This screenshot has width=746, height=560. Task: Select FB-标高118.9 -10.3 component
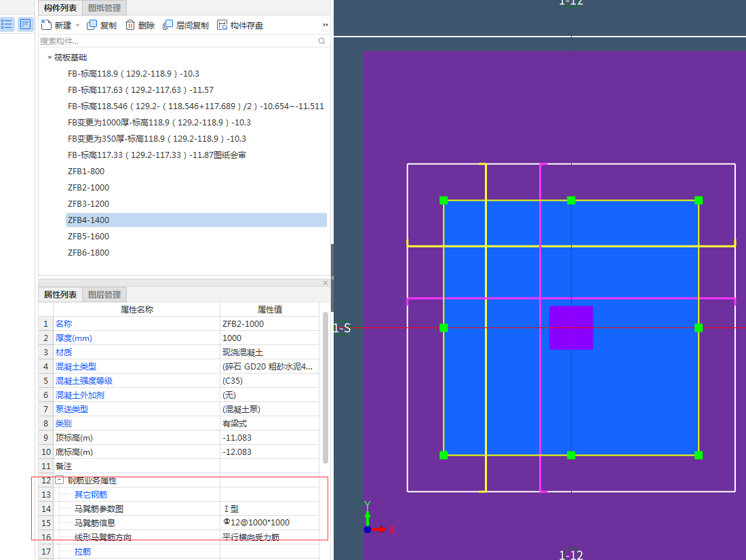click(x=133, y=74)
